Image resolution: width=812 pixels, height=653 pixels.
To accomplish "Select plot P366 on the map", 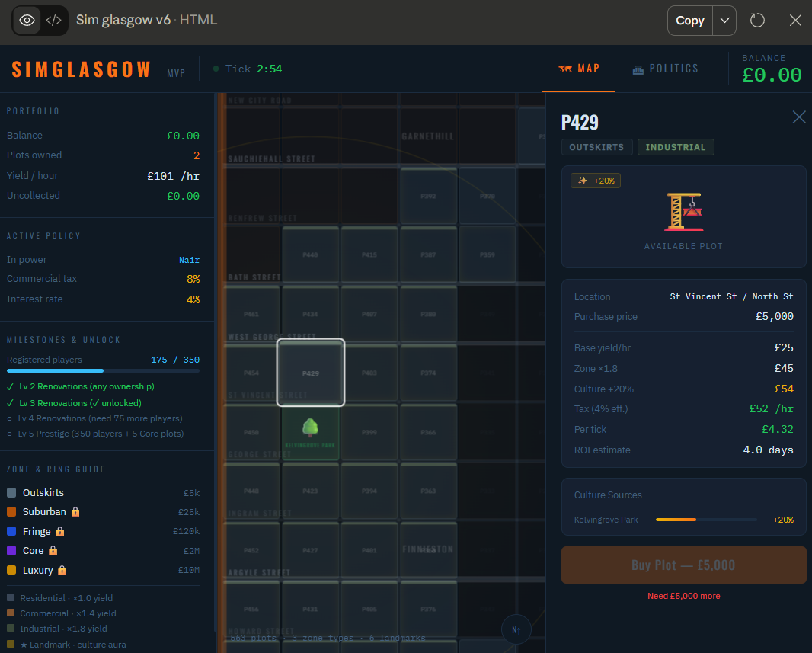I will (x=428, y=431).
